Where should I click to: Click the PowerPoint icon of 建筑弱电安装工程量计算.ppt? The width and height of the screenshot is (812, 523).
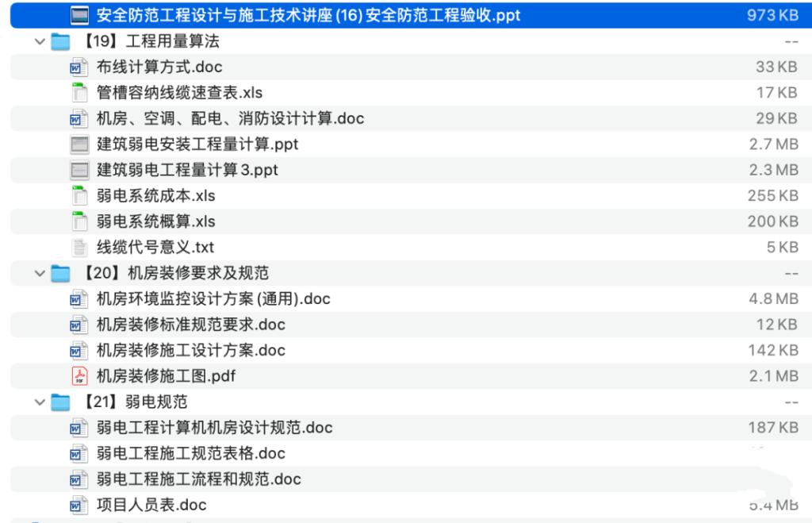[x=79, y=144]
